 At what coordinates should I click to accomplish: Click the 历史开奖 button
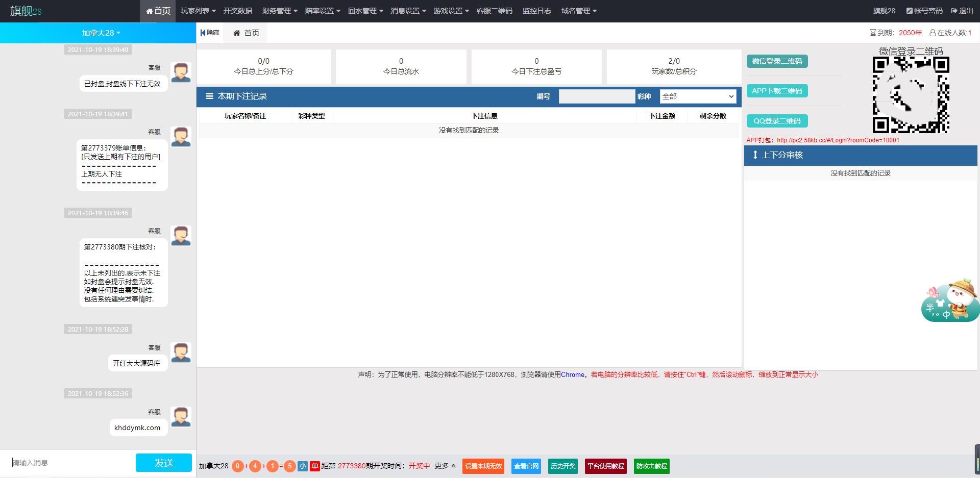point(563,466)
